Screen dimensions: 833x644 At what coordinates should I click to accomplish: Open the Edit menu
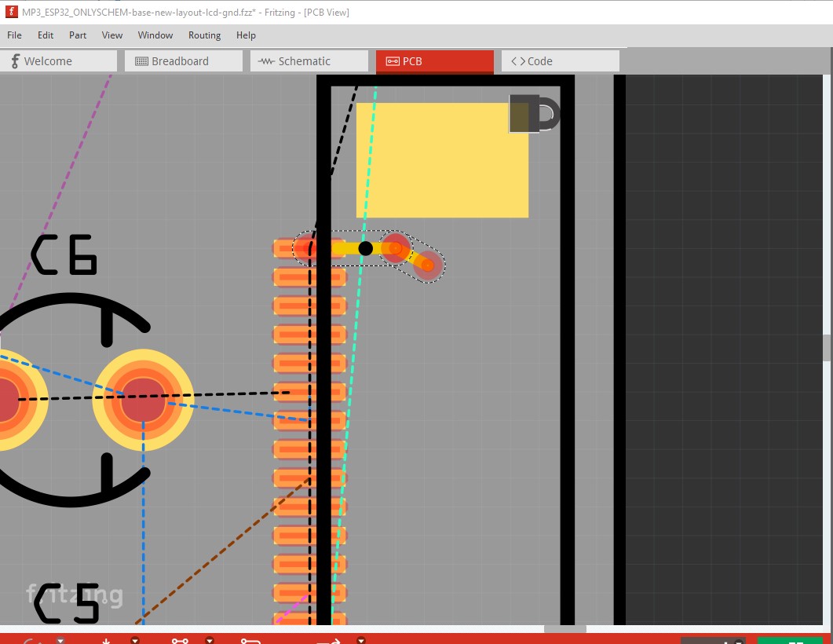tap(46, 35)
